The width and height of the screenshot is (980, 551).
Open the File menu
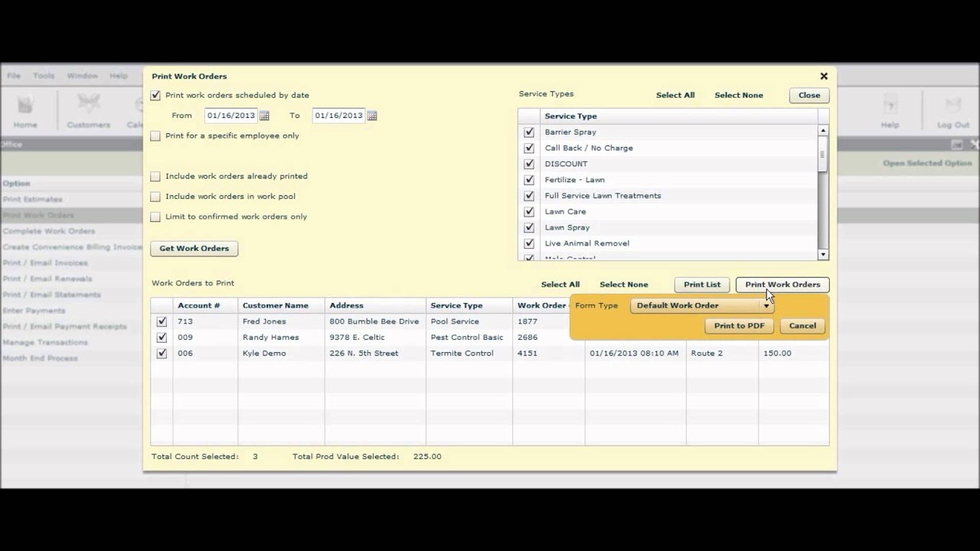(x=14, y=76)
